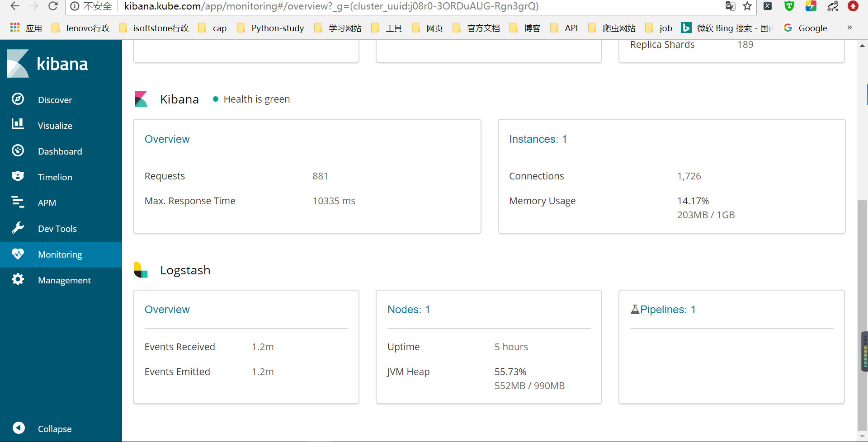Click the scrollbar down arrow
Viewport: 868px width, 442px height.
click(862, 437)
